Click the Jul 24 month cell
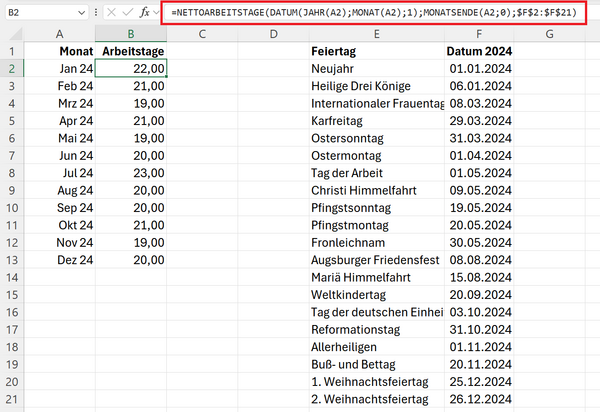 coord(60,172)
